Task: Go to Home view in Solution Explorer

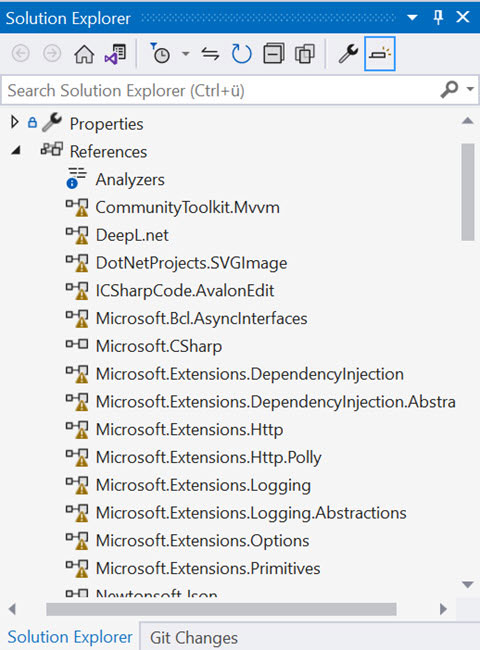Action: (x=84, y=54)
